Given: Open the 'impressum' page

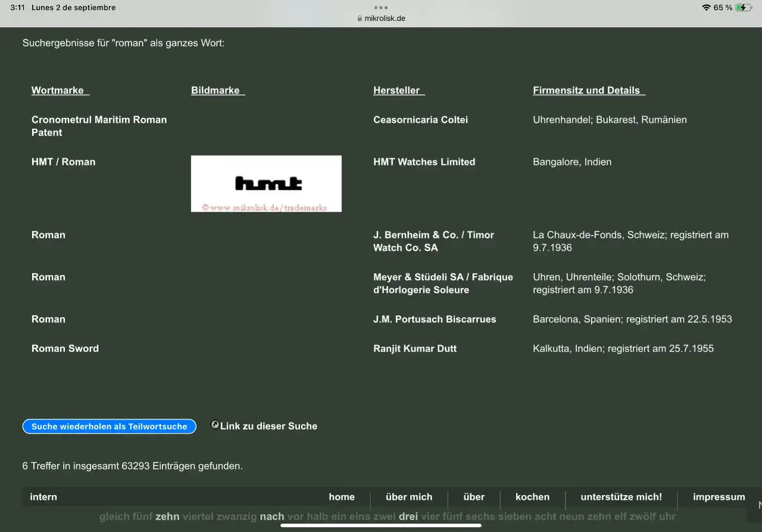Looking at the screenshot, I should [719, 497].
